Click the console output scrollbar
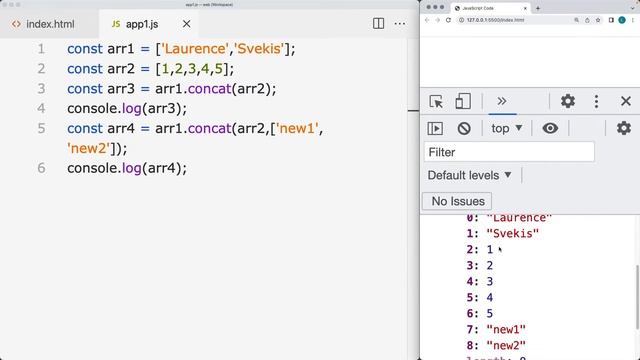Viewport: 640px width, 360px height. (x=637, y=297)
